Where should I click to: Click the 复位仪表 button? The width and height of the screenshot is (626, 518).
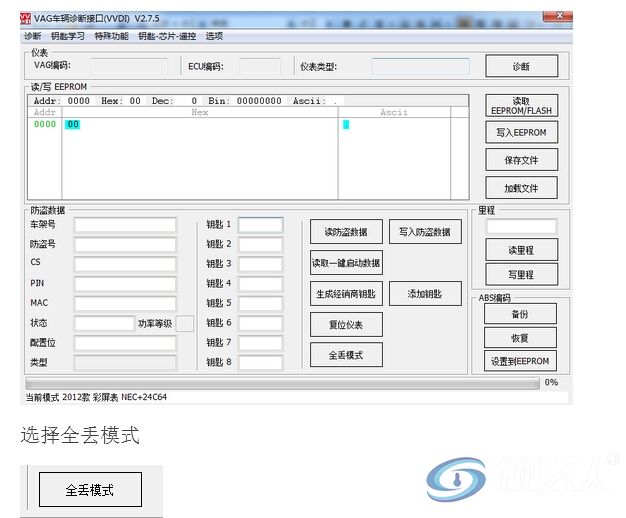point(346,325)
